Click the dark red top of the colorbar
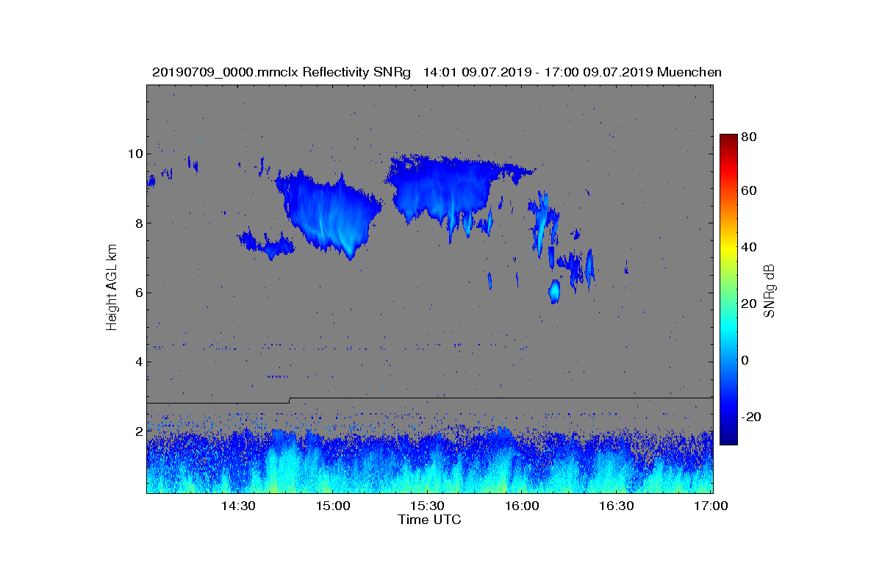This screenshot has height=588, width=882. pos(728,139)
